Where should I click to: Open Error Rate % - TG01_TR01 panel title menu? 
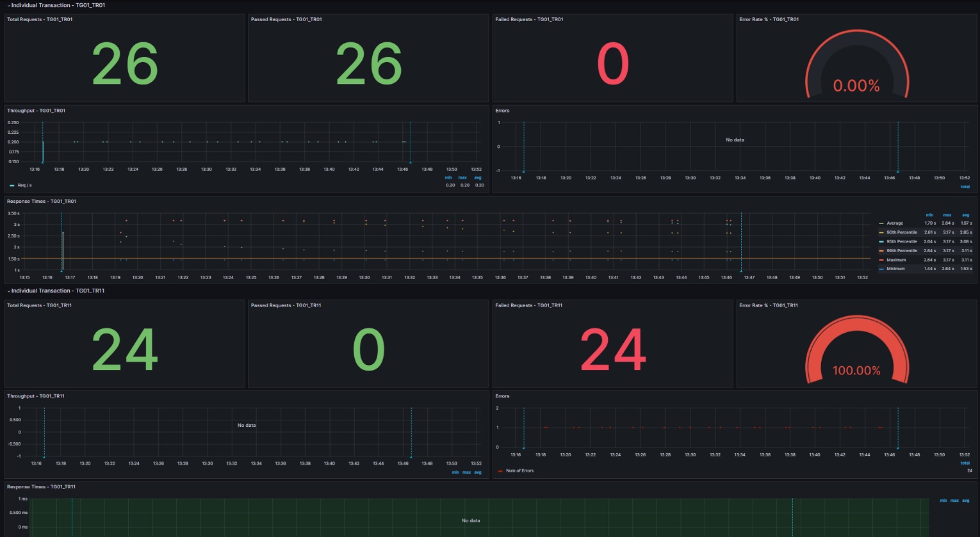769,19
